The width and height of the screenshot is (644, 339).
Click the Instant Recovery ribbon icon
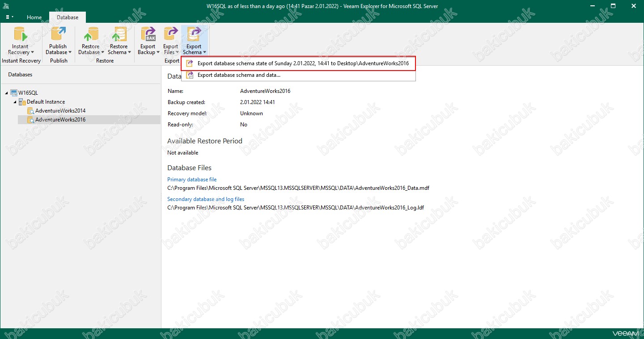(20, 34)
